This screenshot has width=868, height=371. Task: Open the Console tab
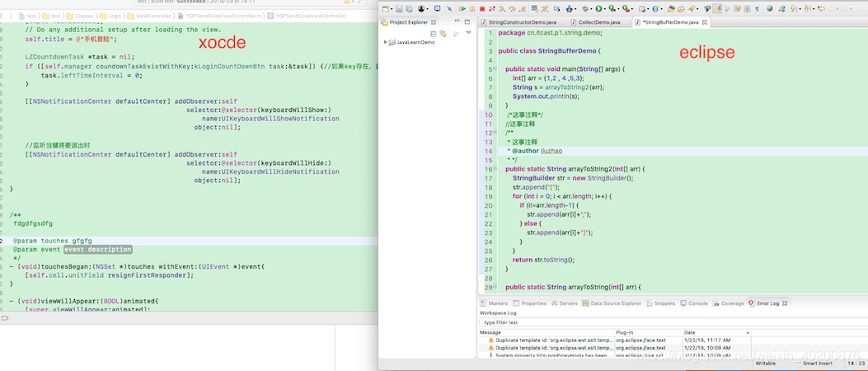pyautogui.click(x=694, y=303)
